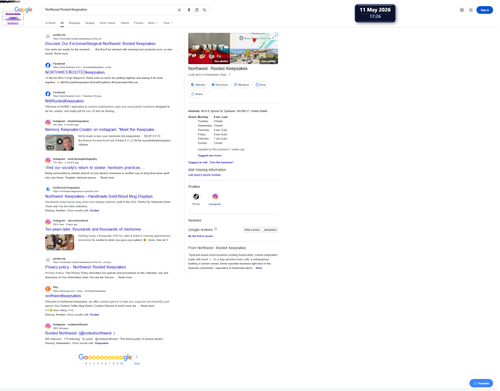Switch to the Images tab
Image resolution: width=500 pixels, height=391 pixels.
point(90,23)
